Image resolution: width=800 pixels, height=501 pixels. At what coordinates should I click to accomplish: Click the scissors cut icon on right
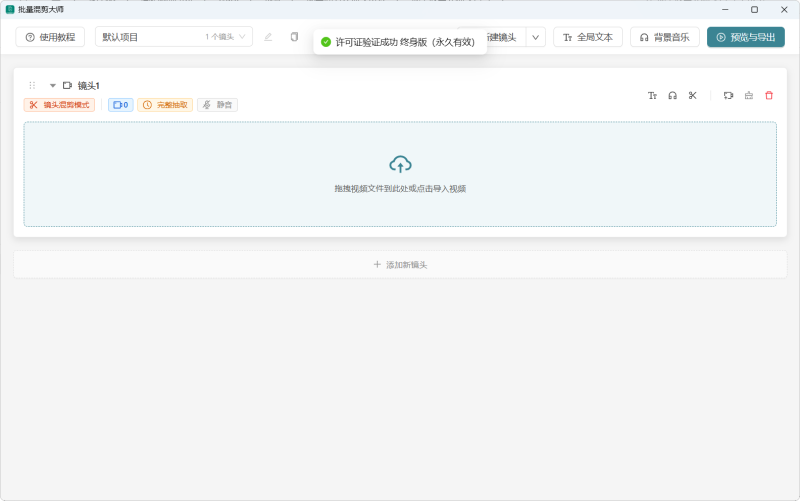(x=692, y=95)
